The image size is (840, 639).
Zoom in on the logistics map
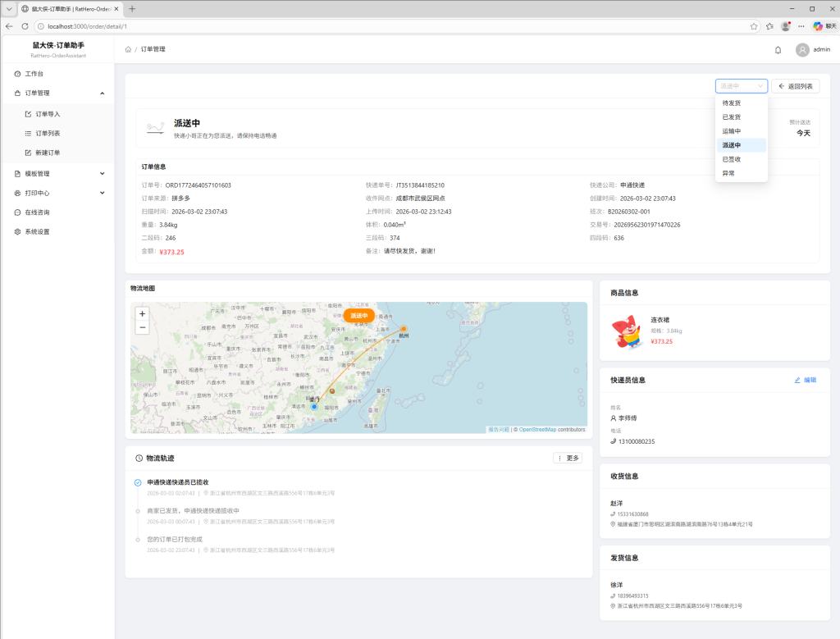click(x=142, y=313)
